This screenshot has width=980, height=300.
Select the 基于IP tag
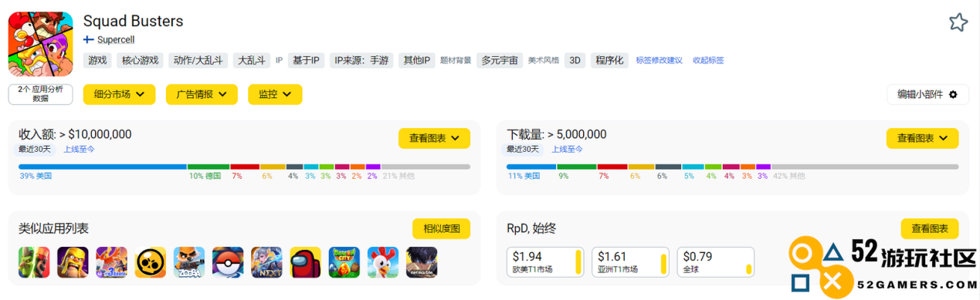[306, 60]
